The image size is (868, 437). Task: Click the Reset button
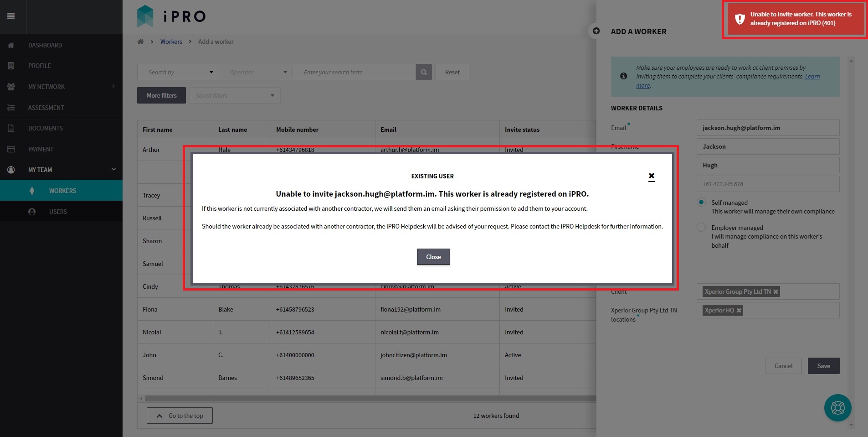tap(452, 72)
